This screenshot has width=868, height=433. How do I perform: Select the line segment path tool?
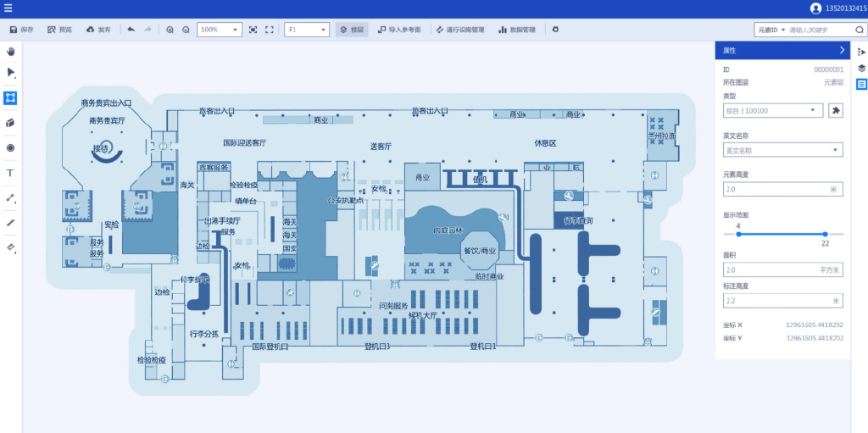[10, 197]
